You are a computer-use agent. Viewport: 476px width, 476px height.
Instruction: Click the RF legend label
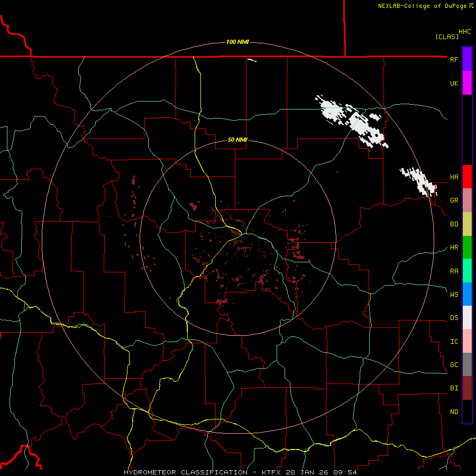click(x=454, y=59)
